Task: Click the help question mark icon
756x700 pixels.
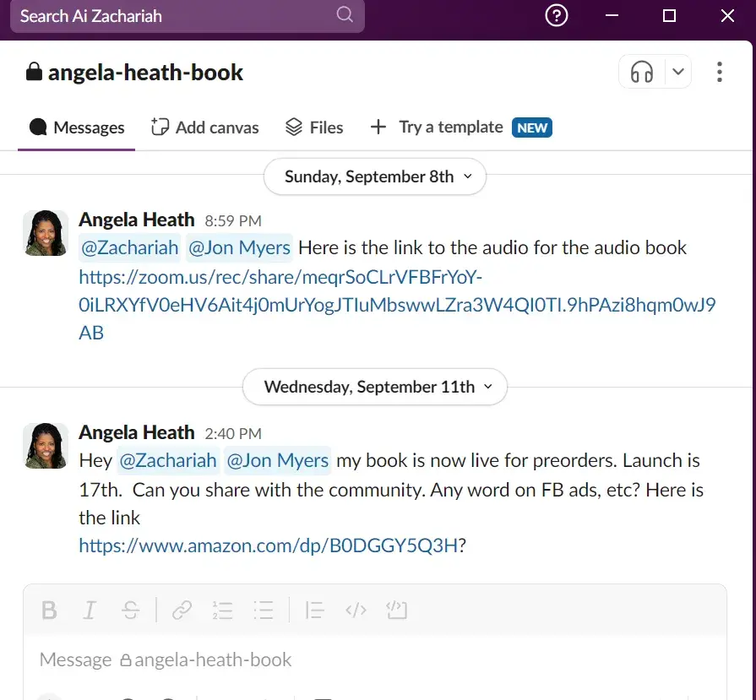Action: [556, 15]
